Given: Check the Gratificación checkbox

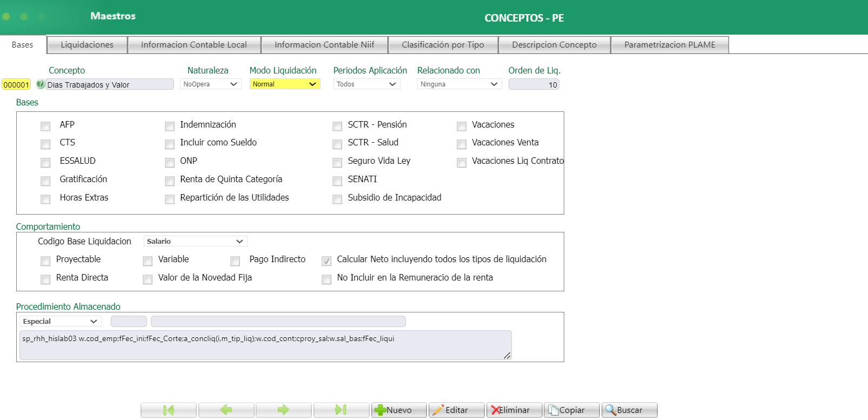Looking at the screenshot, I should tap(46, 181).
